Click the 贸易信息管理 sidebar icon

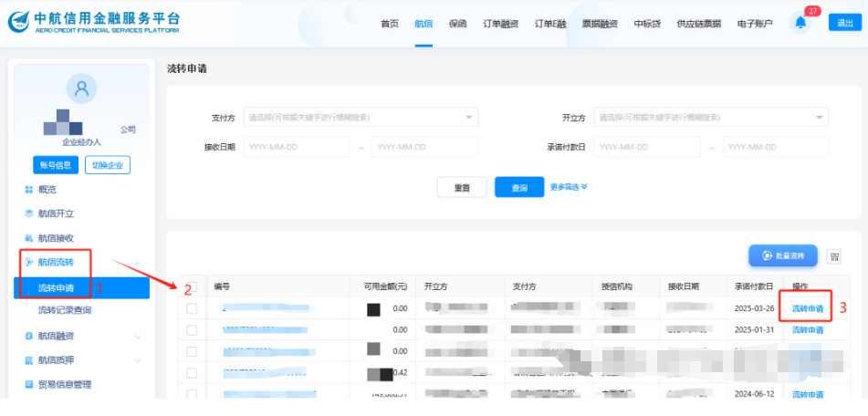coord(29,384)
